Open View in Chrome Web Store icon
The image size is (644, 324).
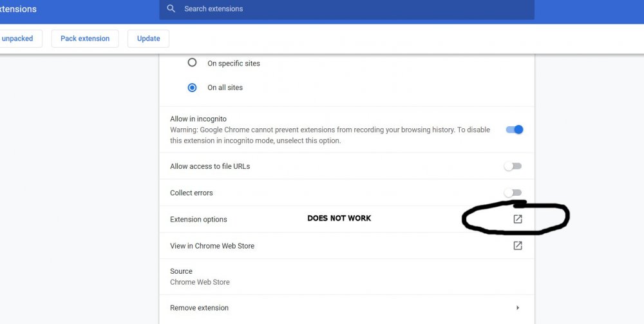[x=518, y=245]
